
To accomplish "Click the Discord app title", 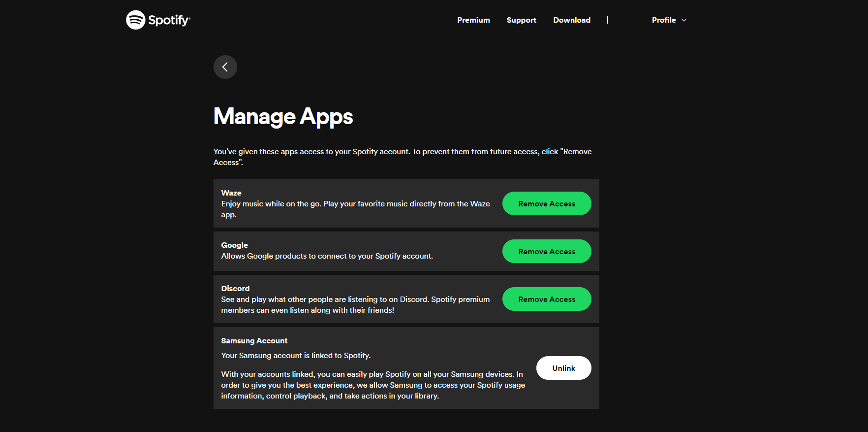I will [x=235, y=289].
